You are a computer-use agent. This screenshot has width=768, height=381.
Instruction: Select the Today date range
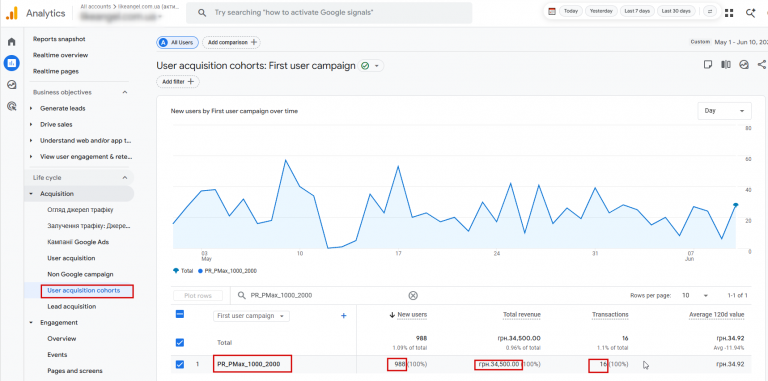point(571,11)
